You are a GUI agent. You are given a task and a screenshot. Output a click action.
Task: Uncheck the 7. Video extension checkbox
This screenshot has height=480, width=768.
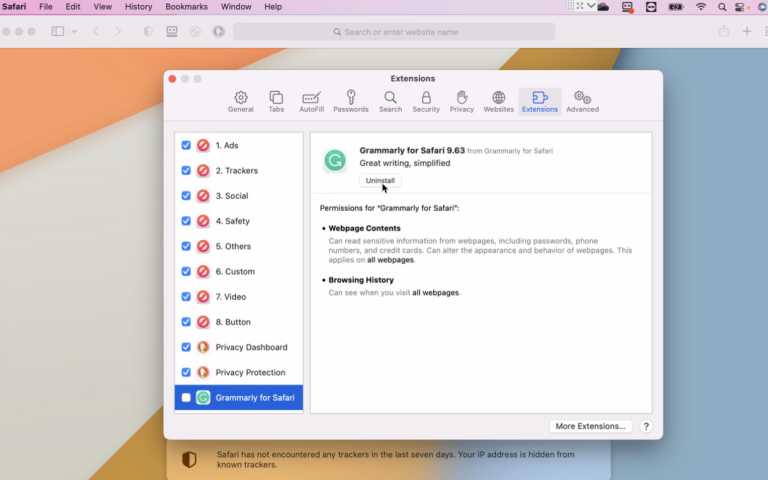[186, 296]
